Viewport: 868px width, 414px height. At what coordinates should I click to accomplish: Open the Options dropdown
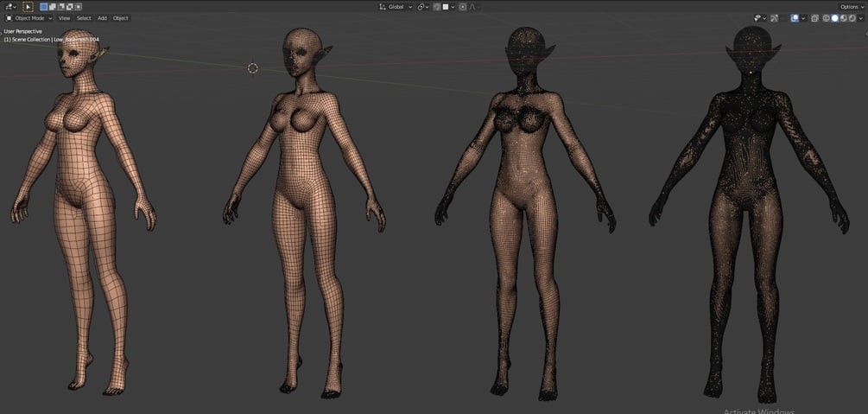pyautogui.click(x=852, y=7)
